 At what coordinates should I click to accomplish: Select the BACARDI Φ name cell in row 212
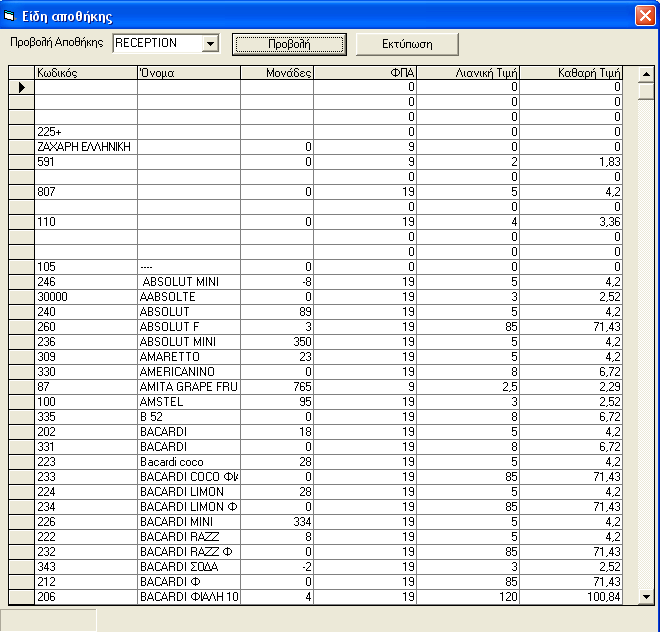189,582
